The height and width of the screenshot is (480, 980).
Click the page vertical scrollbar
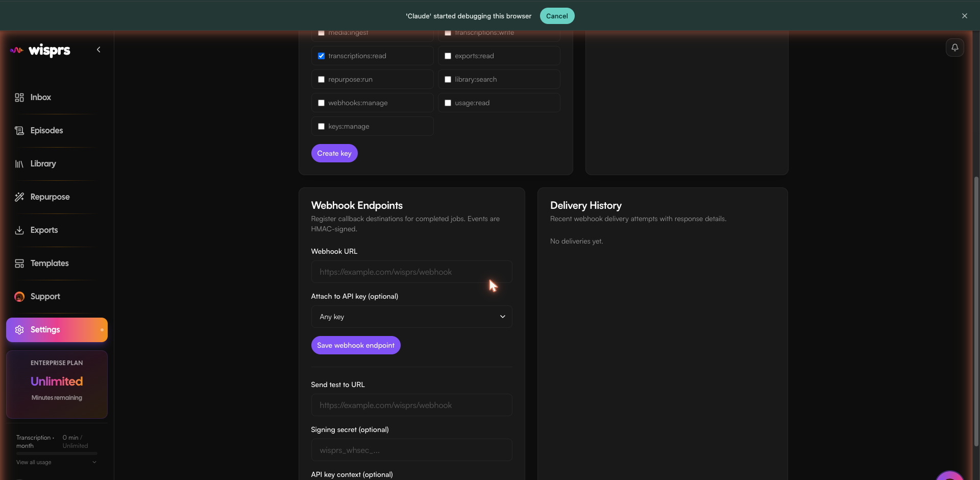coord(976,311)
